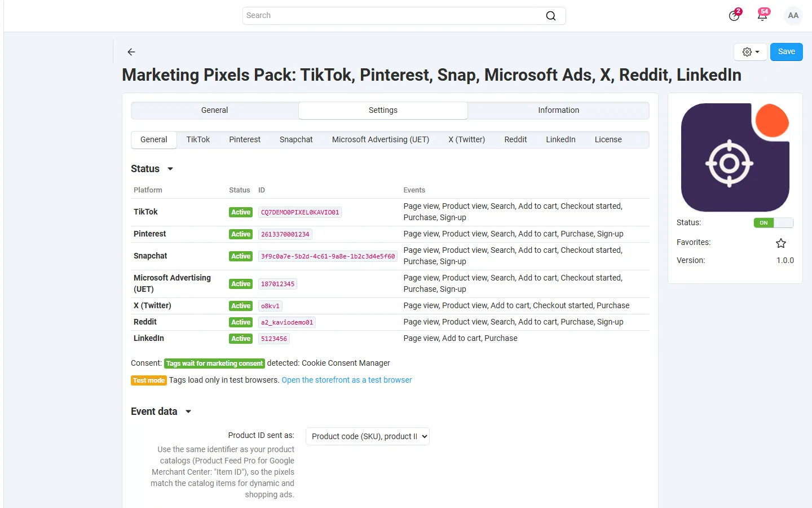812x508 pixels.
Task: Click the Microsoft UET ID 187012345
Action: pos(278,284)
